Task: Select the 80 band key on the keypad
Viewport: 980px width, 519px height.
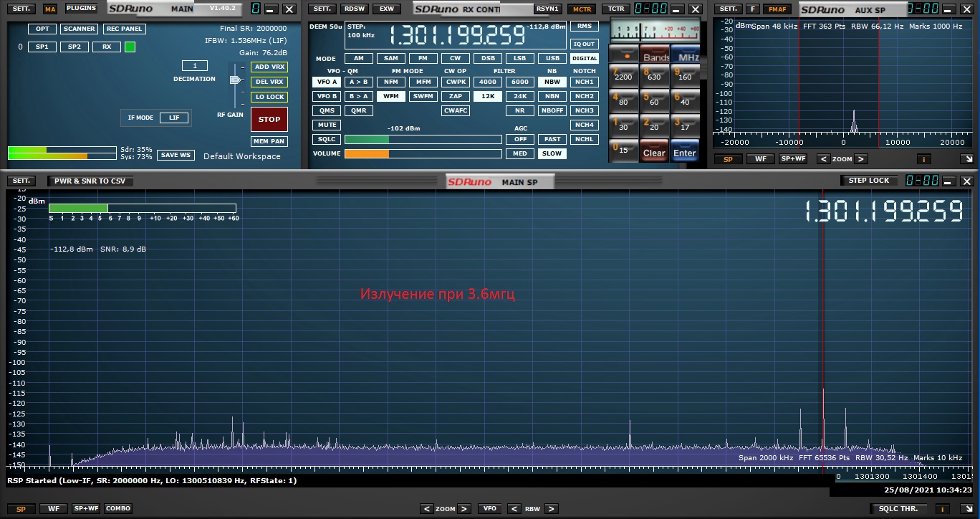Action: 623,100
